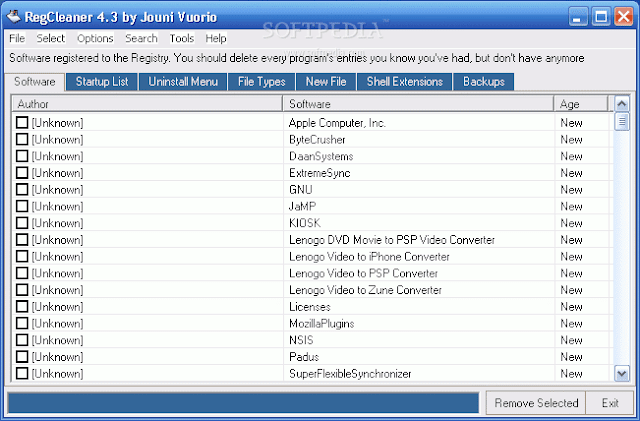Select the JaMP software name
The width and height of the screenshot is (640, 421).
302,206
